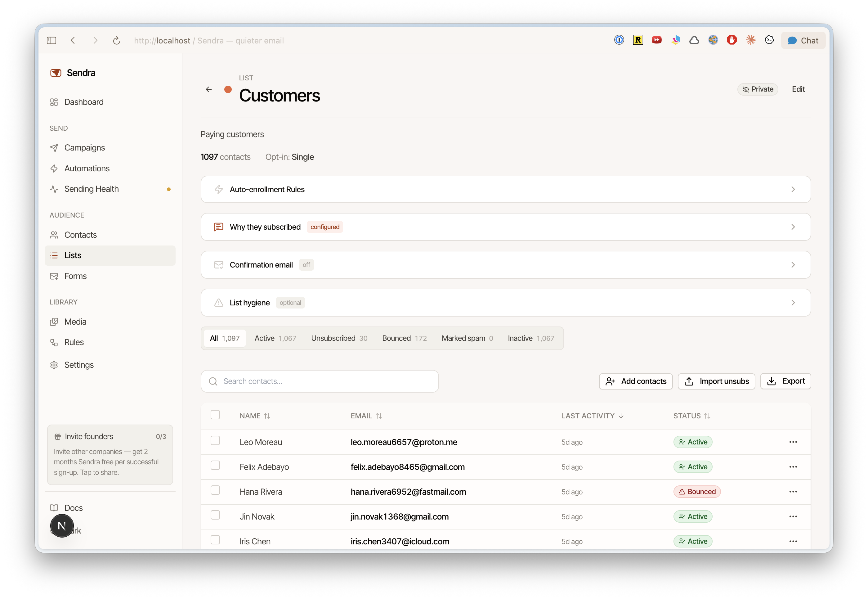
Task: Sort by the STATUS column header
Action: click(692, 416)
